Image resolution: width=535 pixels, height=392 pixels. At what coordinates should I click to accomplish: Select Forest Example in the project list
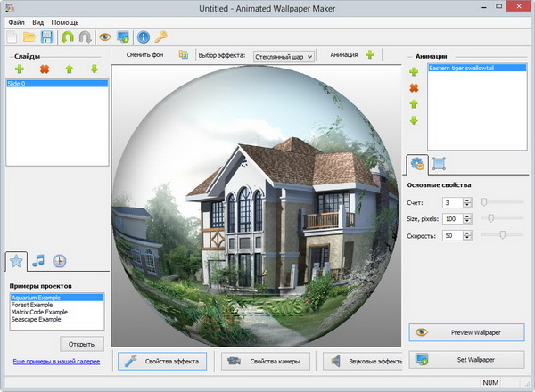[31, 305]
